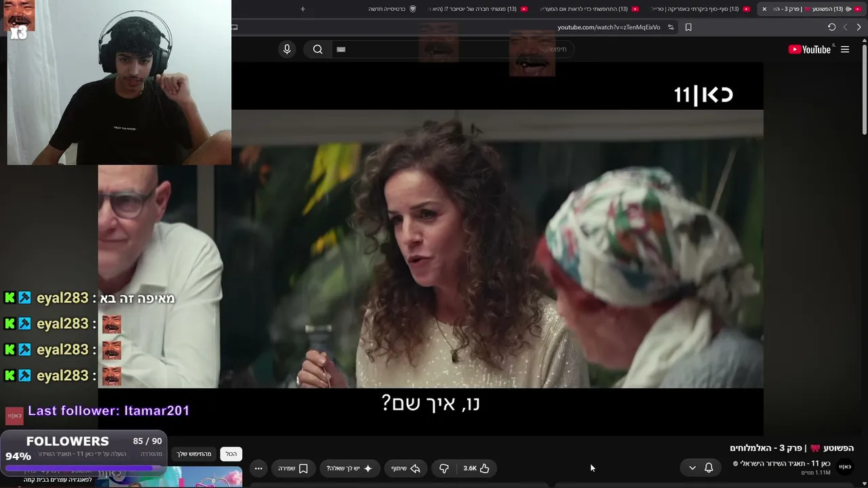This screenshot has height=488, width=868.
Task: Toggle notifications bell for כאן 11
Action: 709,468
